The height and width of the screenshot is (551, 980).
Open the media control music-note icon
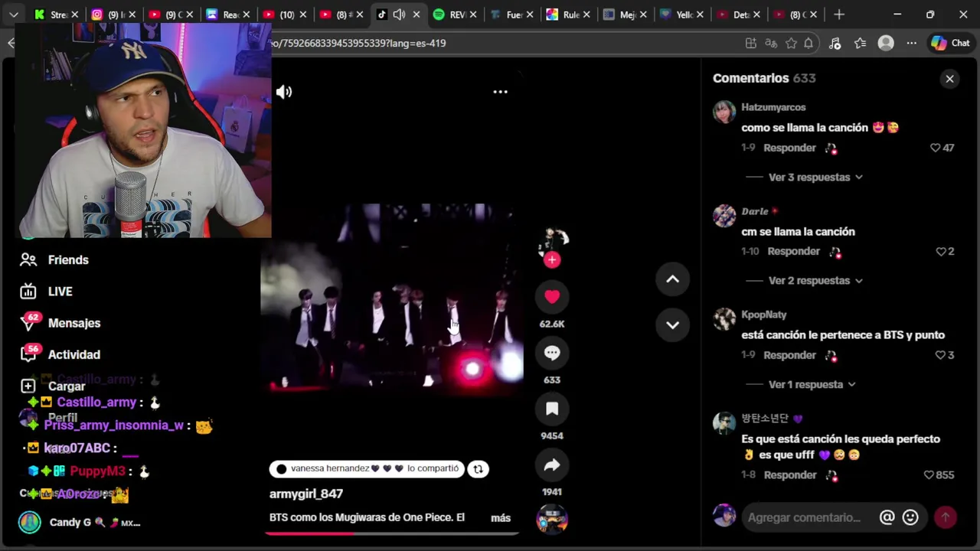coord(835,44)
